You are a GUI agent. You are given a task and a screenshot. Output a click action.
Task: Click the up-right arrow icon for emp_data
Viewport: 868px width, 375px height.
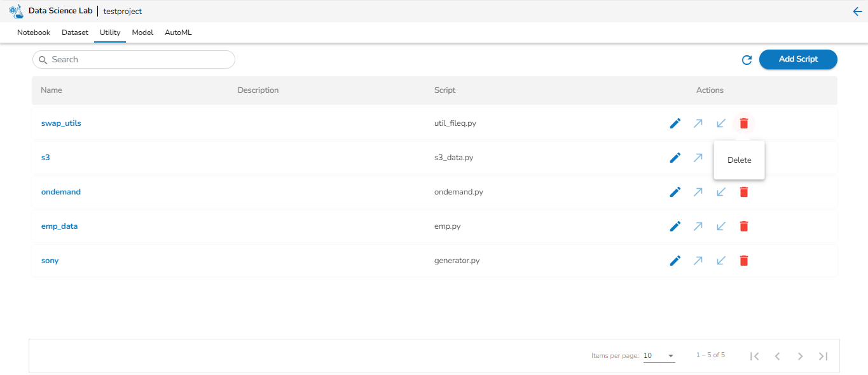[698, 226]
